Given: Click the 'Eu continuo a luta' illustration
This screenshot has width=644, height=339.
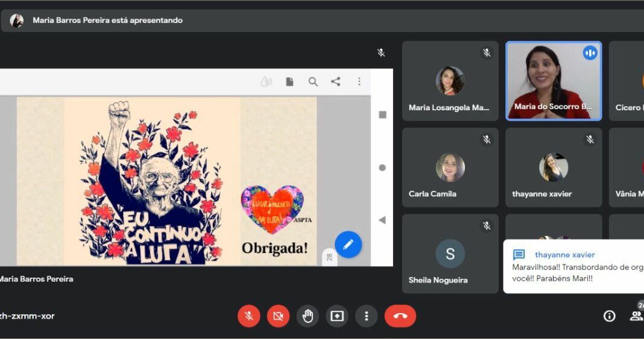Looking at the screenshot, I should [152, 181].
